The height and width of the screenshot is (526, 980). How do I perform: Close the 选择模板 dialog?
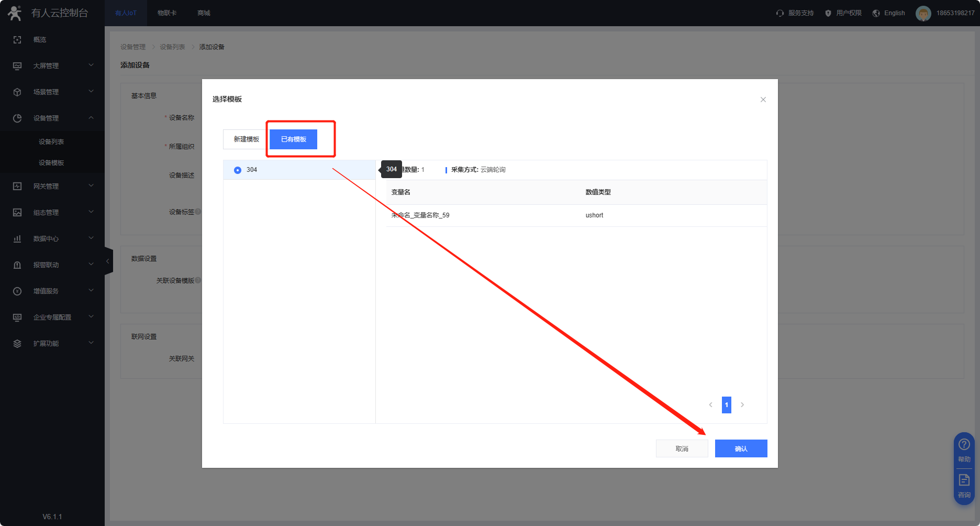pyautogui.click(x=763, y=100)
